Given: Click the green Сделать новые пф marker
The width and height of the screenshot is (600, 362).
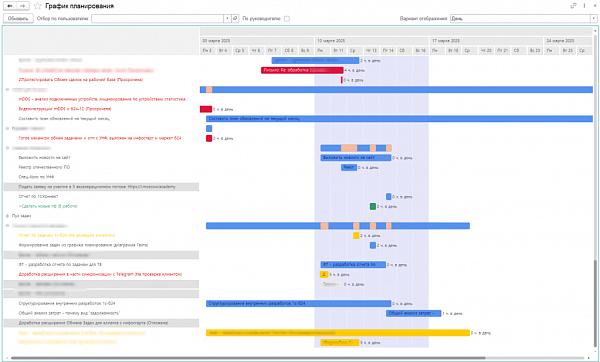Looking at the screenshot, I should coord(373,206).
